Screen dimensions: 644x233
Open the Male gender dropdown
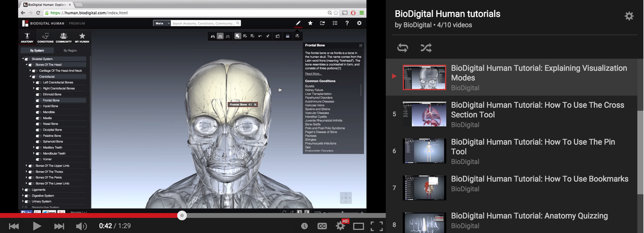point(161,24)
